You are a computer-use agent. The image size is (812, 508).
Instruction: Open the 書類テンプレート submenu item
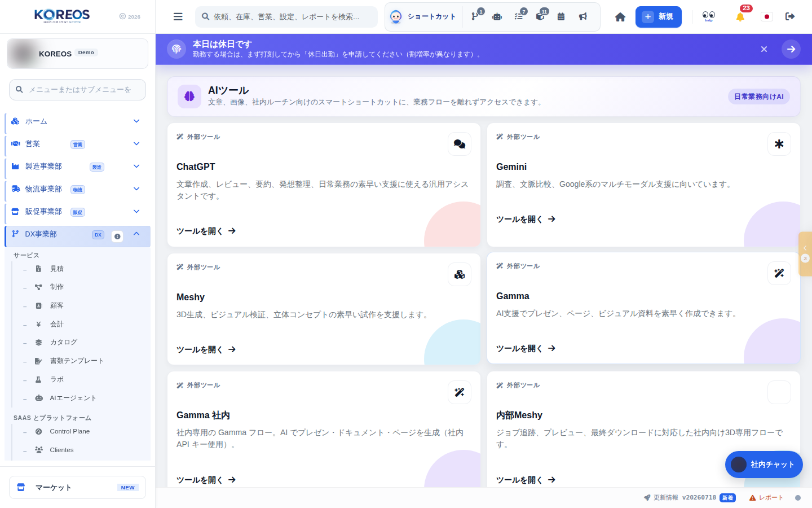coord(77,361)
